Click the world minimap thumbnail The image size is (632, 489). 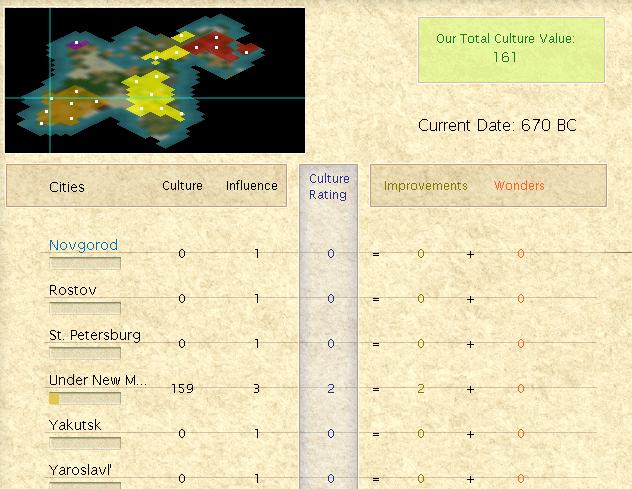pyautogui.click(x=155, y=80)
